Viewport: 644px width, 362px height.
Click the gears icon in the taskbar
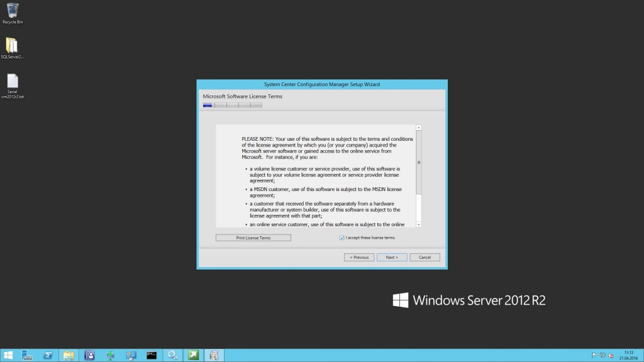pos(172,355)
